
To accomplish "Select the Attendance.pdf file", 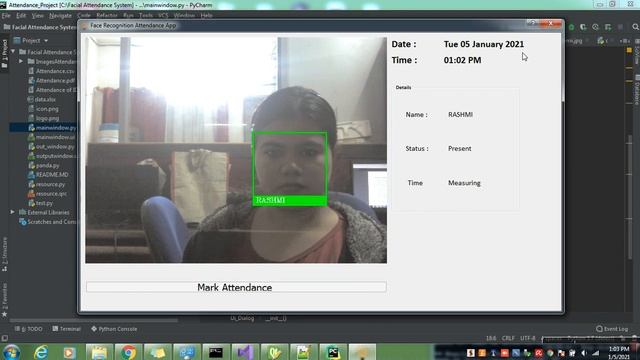I will click(x=51, y=80).
